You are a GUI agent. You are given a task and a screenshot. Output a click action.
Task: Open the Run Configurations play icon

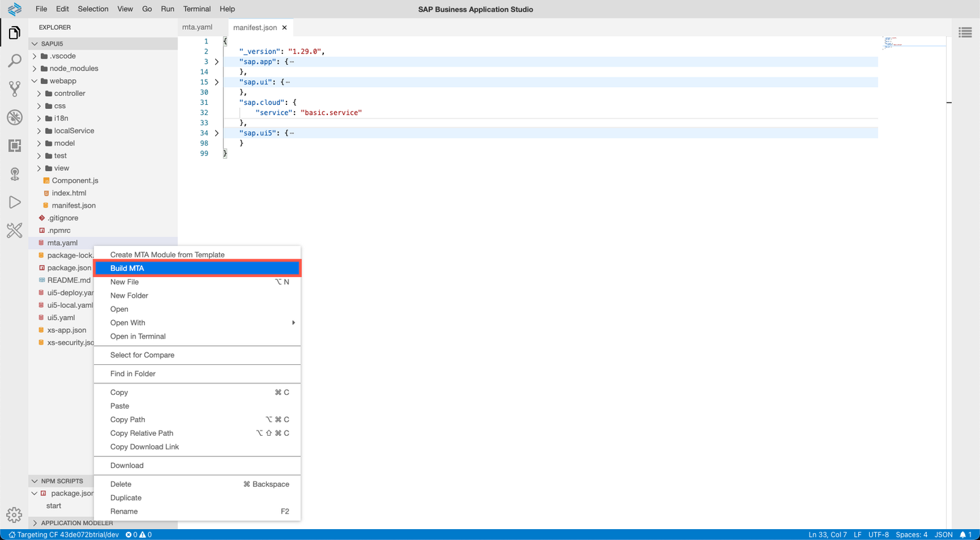[x=14, y=202]
